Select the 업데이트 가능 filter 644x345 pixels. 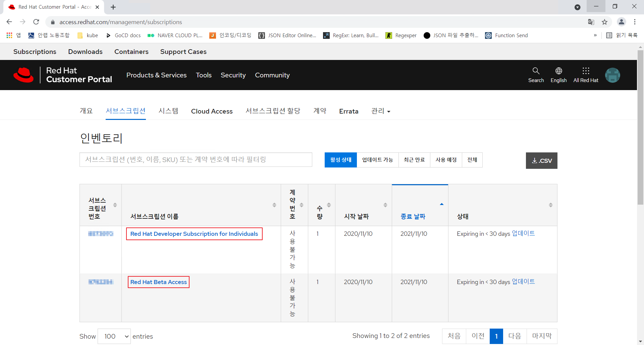[x=378, y=160]
